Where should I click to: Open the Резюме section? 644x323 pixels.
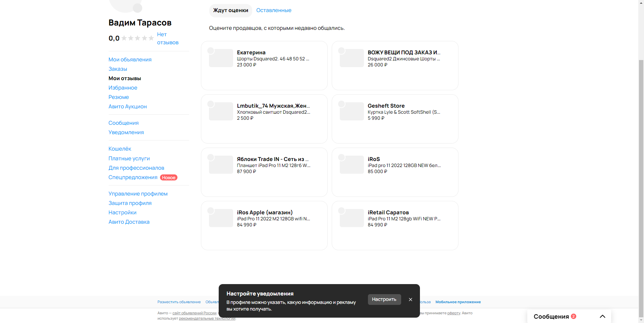click(x=119, y=97)
